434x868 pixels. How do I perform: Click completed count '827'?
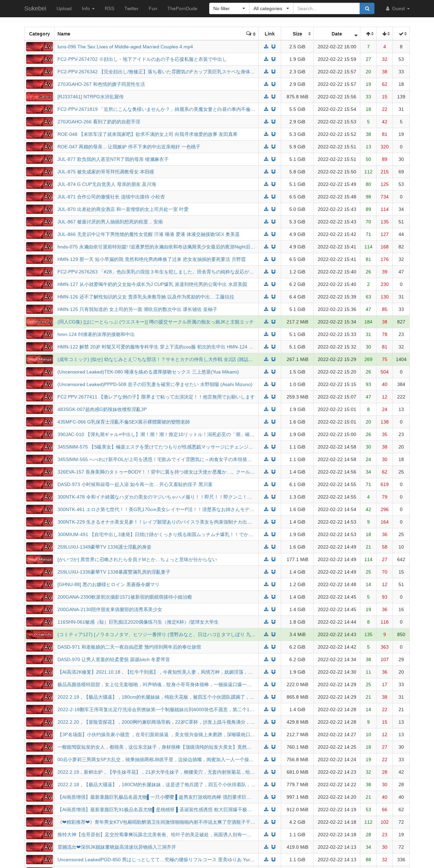[401, 322]
